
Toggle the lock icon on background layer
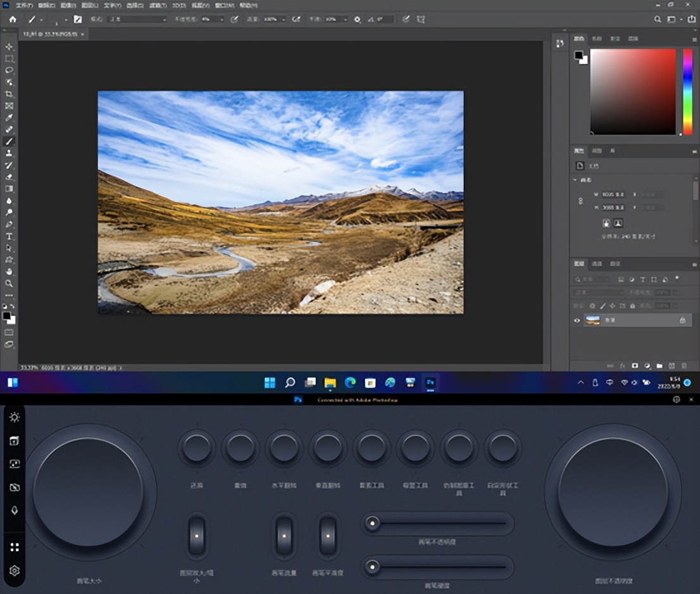(x=682, y=320)
